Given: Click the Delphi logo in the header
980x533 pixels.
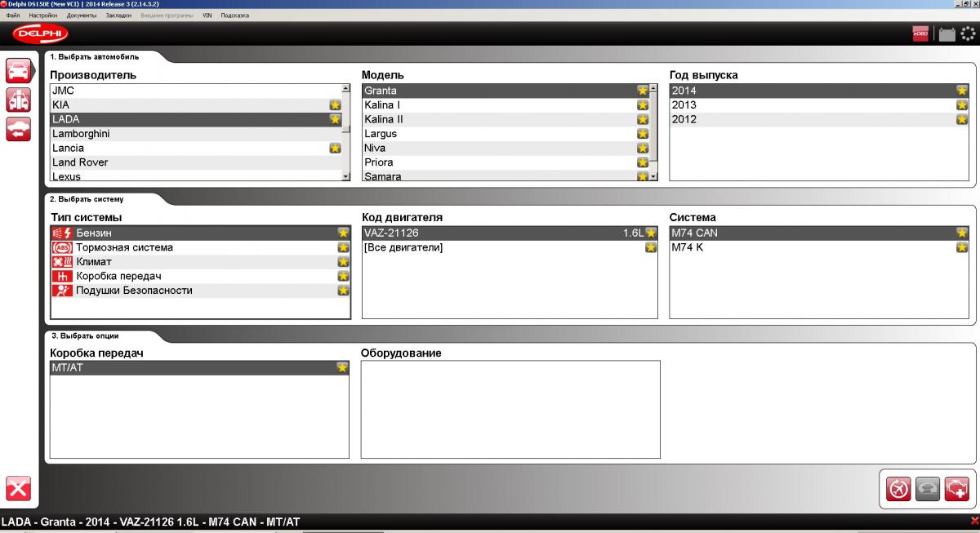Looking at the screenshot, I should (x=41, y=33).
